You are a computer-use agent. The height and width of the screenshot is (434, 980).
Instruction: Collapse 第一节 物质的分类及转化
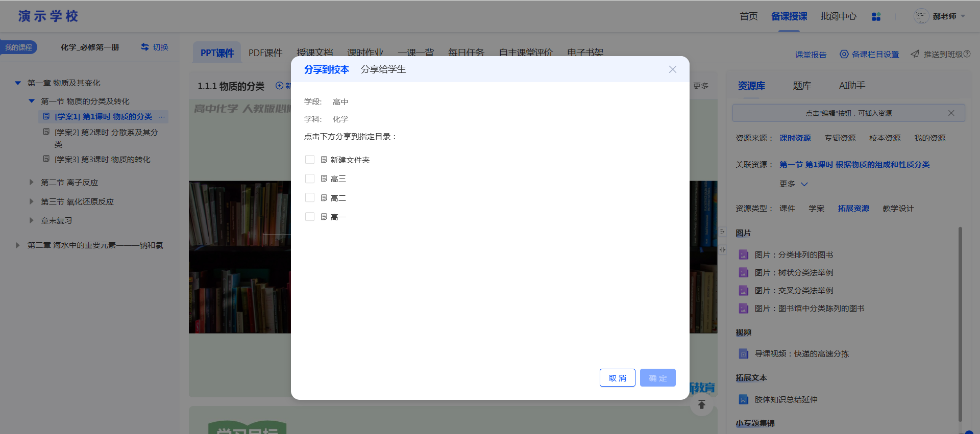32,101
